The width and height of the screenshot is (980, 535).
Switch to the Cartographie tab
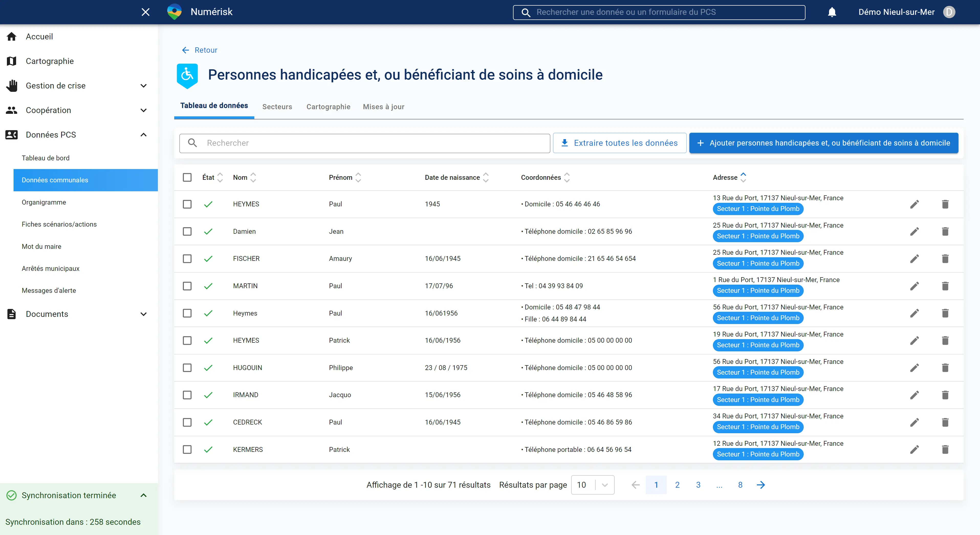pyautogui.click(x=328, y=107)
